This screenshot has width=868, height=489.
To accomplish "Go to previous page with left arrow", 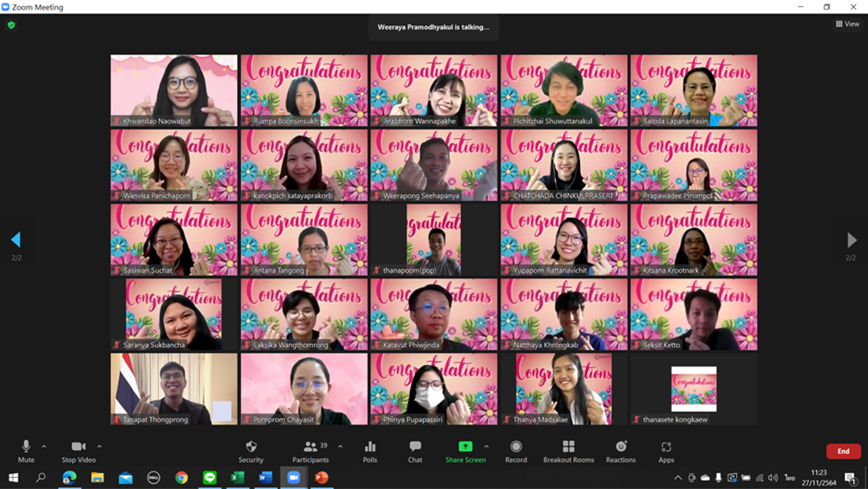I will pos(16,240).
